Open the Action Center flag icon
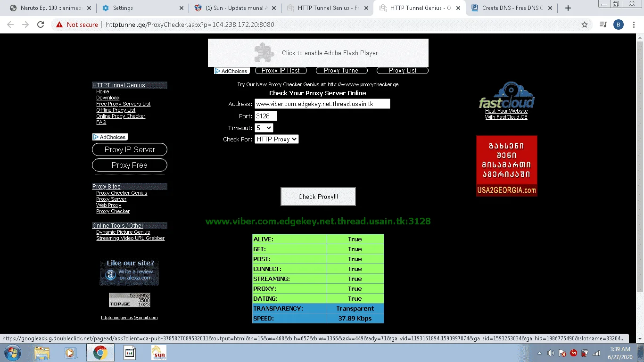644x362 pixels. click(x=562, y=353)
